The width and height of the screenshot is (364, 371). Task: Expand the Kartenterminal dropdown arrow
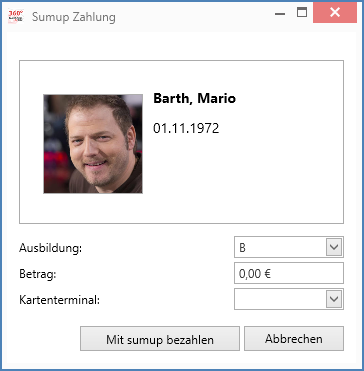(334, 299)
